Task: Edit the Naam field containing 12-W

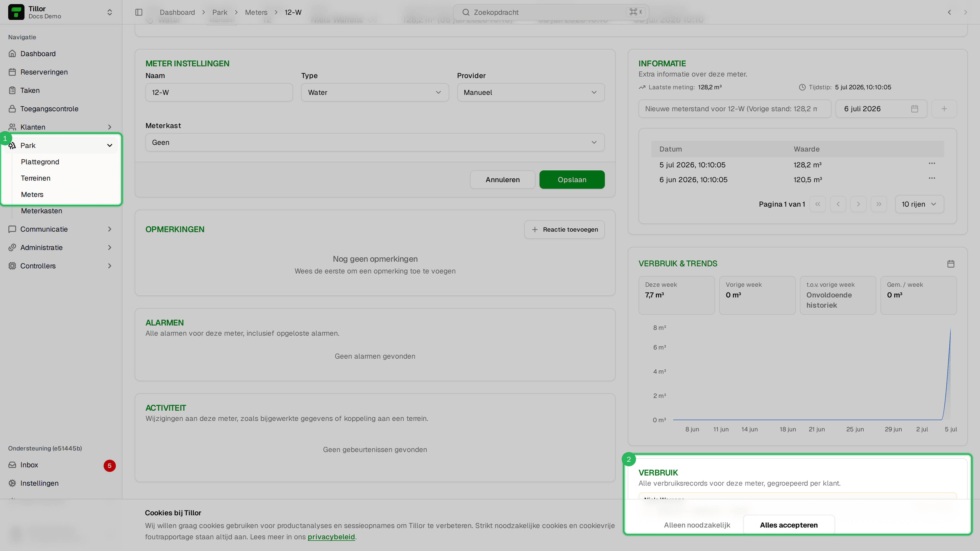Action: click(x=219, y=92)
